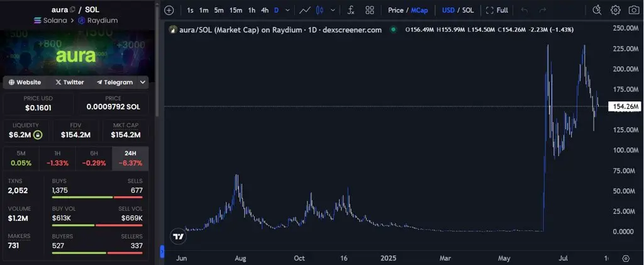Click the BUY VOL $613K value
The width and height of the screenshot is (644, 265).
coord(62,218)
